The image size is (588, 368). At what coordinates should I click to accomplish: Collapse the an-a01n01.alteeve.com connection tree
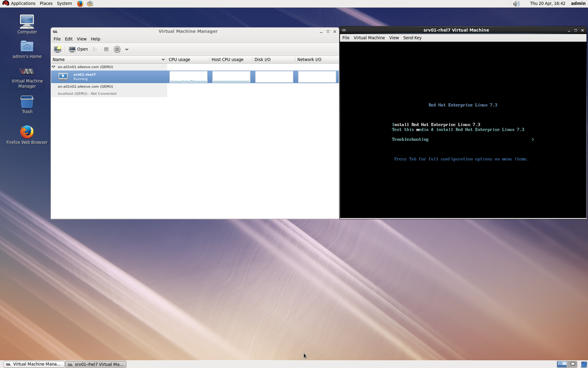tap(54, 67)
